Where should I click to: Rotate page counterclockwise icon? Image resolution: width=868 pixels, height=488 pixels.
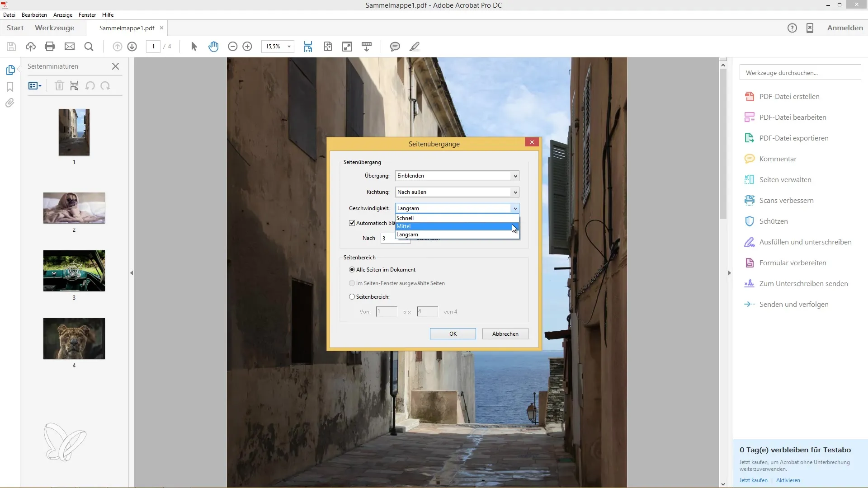tap(90, 85)
